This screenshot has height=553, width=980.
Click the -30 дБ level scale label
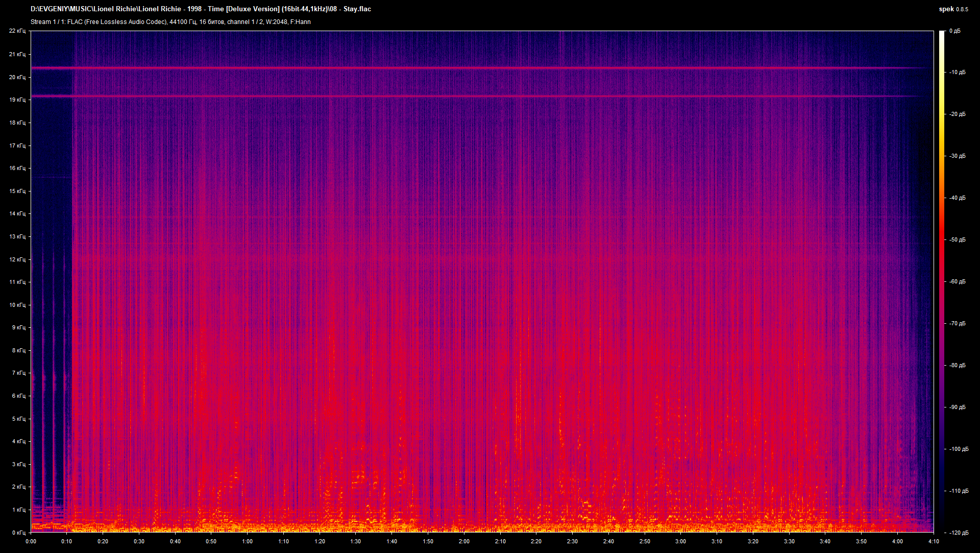[x=958, y=156]
